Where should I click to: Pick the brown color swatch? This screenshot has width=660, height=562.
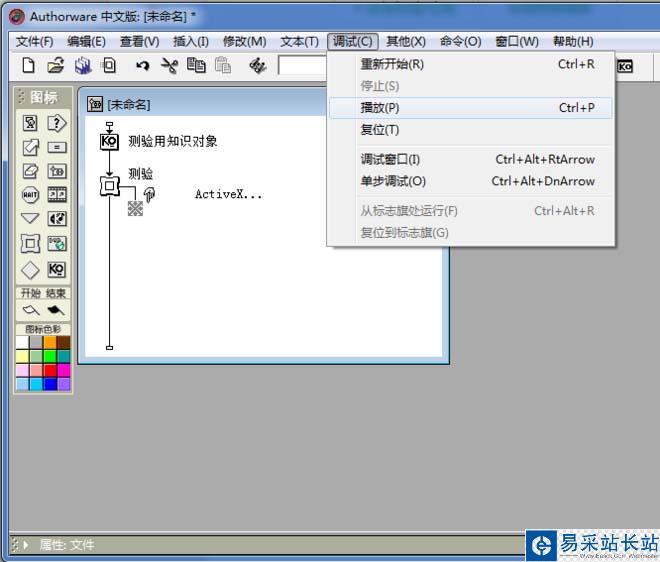pyautogui.click(x=64, y=343)
